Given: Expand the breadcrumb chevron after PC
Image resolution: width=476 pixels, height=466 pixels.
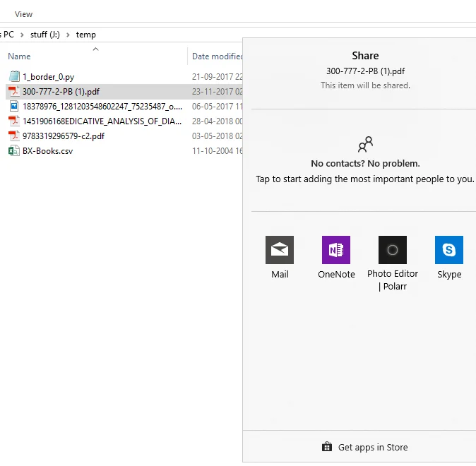Looking at the screenshot, I should point(22,35).
